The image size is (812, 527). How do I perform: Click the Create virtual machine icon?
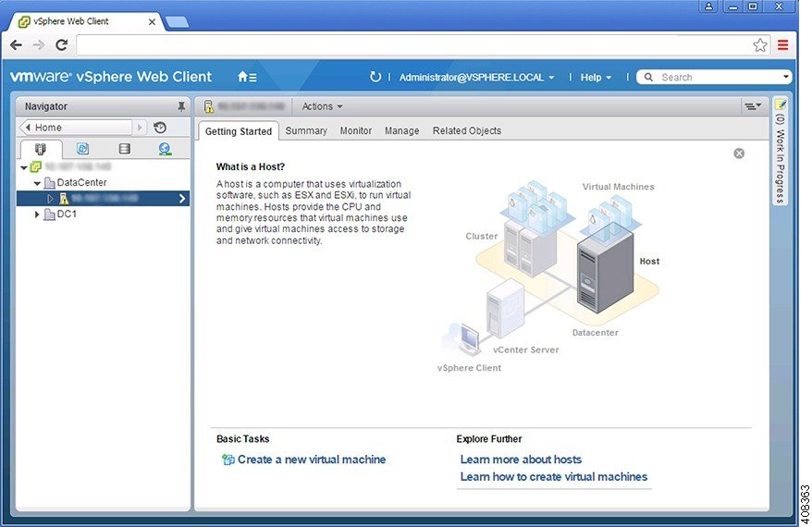pyautogui.click(x=228, y=460)
